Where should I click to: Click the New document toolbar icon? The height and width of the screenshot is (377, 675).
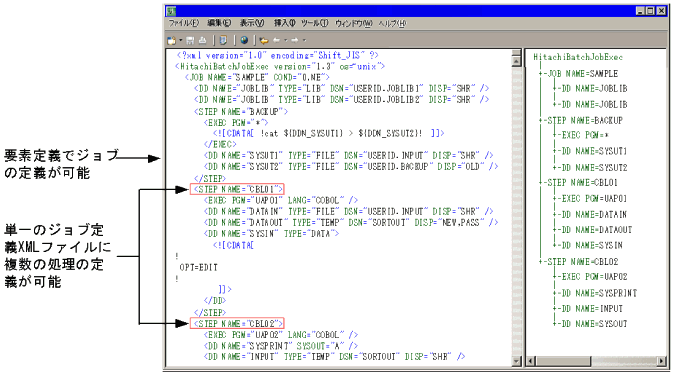pos(172,40)
